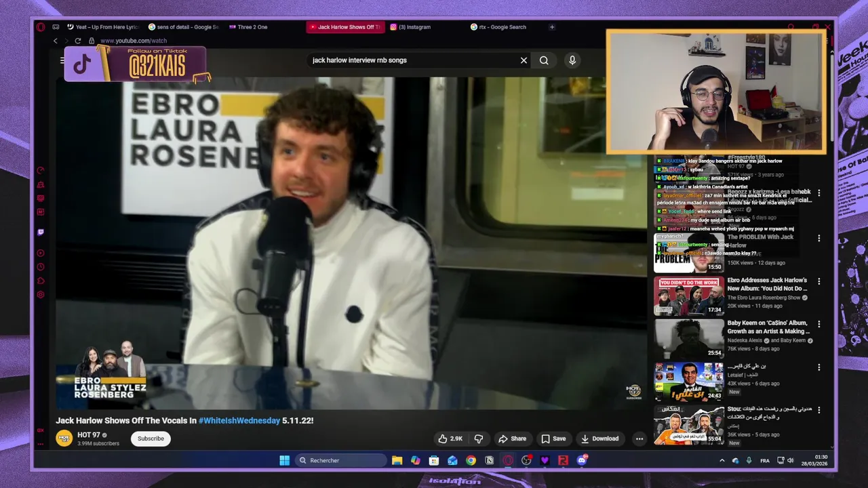This screenshot has width=868, height=488.
Task: Open the HOT 97 channel name link
Action: click(89, 435)
